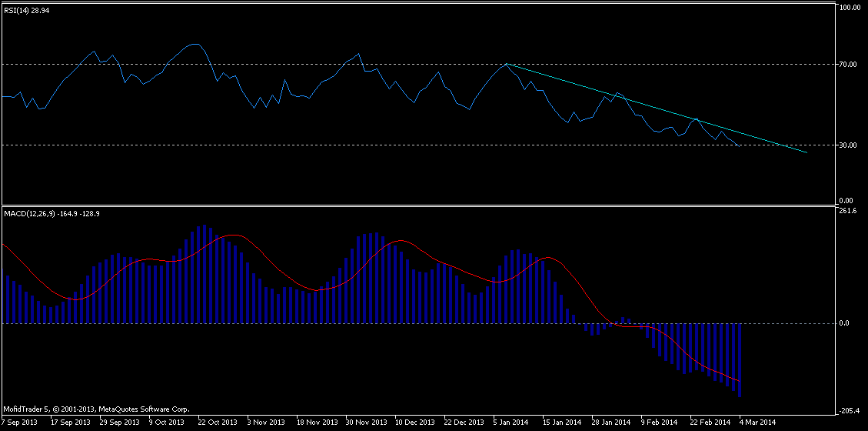Click the MACD(12,26,9) indicator label
Image resolution: width=868 pixels, height=431 pixels.
(x=52, y=213)
